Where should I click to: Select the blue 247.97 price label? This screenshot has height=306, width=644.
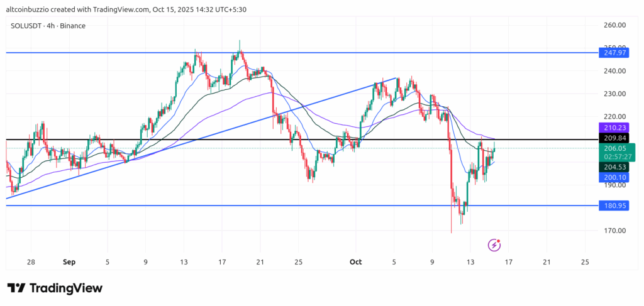tap(612, 55)
